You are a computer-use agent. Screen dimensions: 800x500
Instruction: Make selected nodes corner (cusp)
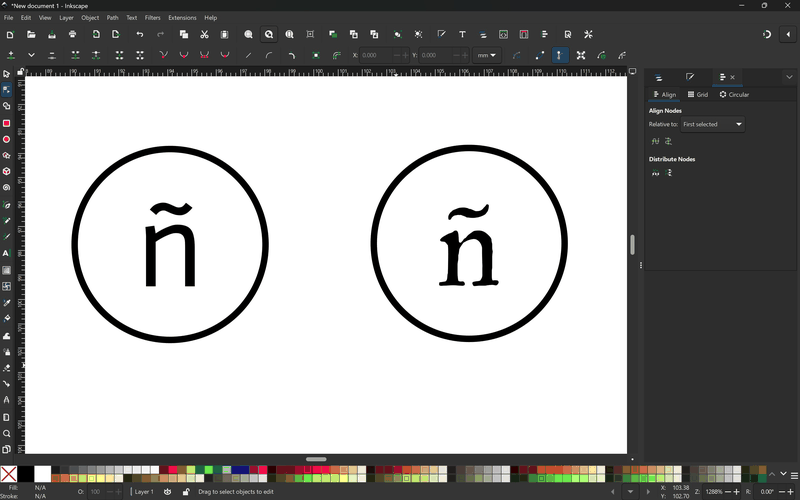click(163, 55)
